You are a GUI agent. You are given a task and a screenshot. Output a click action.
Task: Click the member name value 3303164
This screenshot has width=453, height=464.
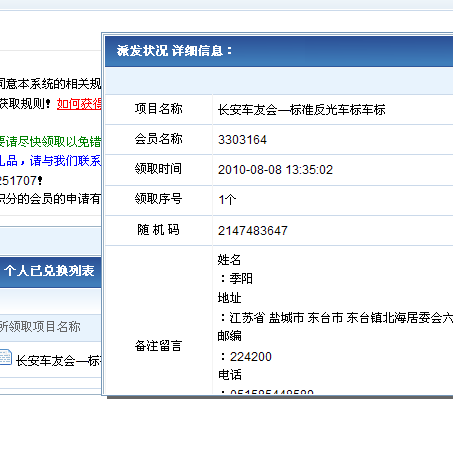click(242, 140)
